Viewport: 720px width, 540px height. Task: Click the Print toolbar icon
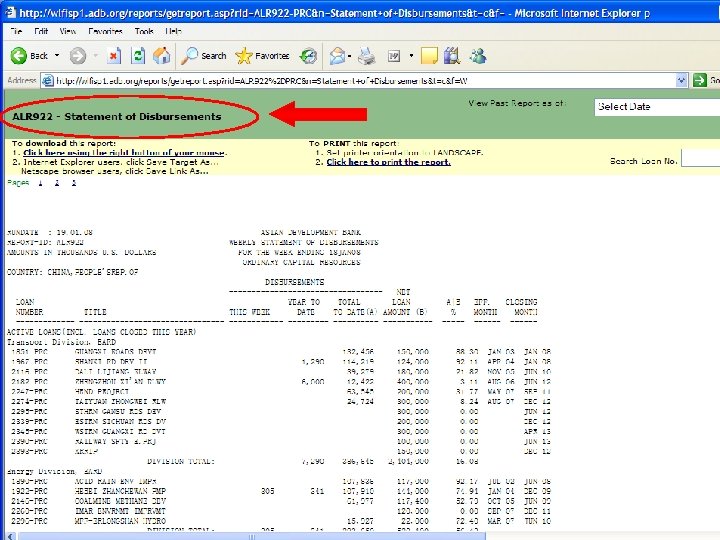[366, 56]
